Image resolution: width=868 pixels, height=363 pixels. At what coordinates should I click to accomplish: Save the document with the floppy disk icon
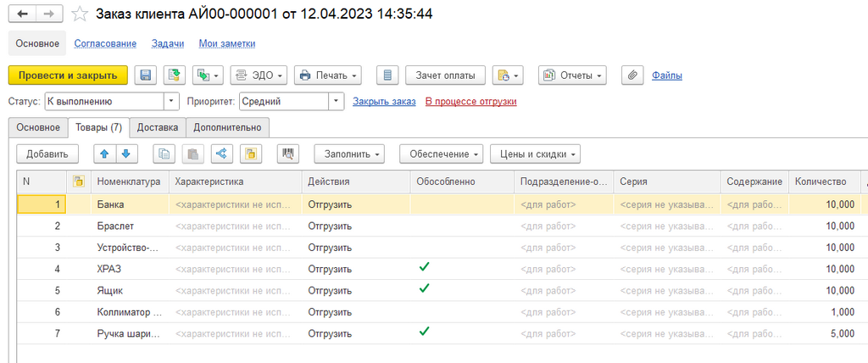(x=146, y=75)
